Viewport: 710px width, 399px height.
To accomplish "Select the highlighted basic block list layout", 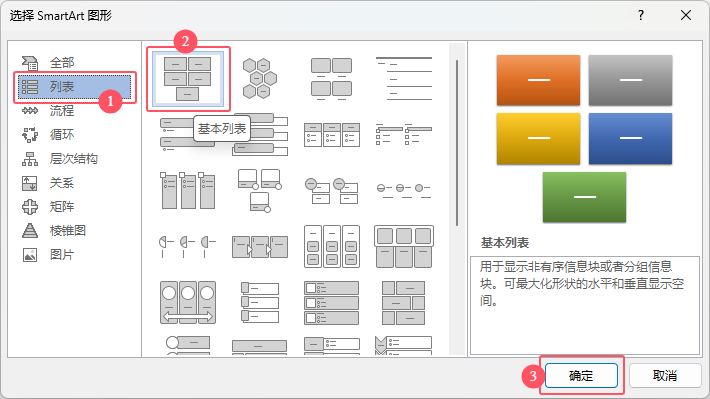I will pyautogui.click(x=187, y=78).
